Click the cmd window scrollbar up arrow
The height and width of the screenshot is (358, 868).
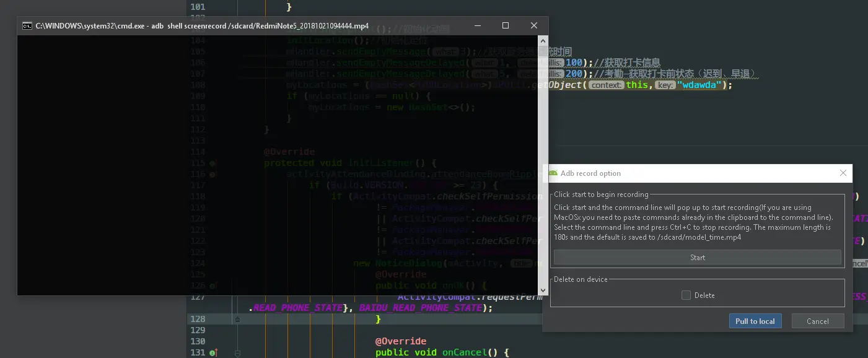(542, 40)
